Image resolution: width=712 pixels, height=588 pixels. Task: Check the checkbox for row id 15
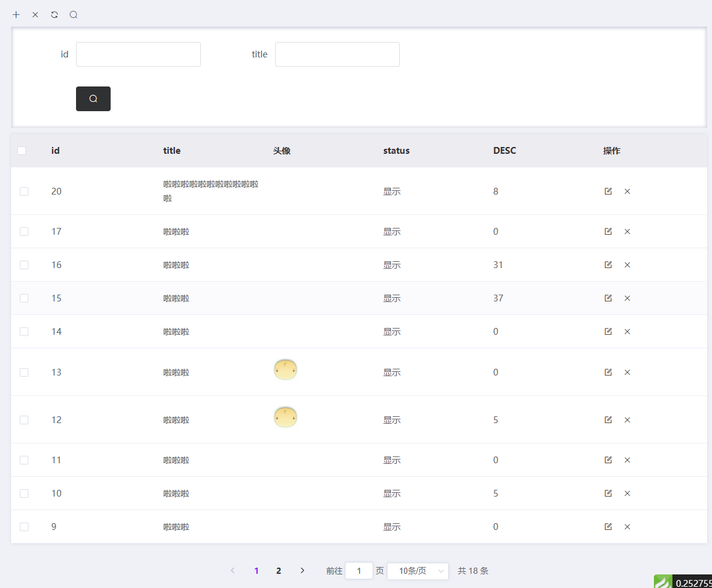click(x=24, y=298)
